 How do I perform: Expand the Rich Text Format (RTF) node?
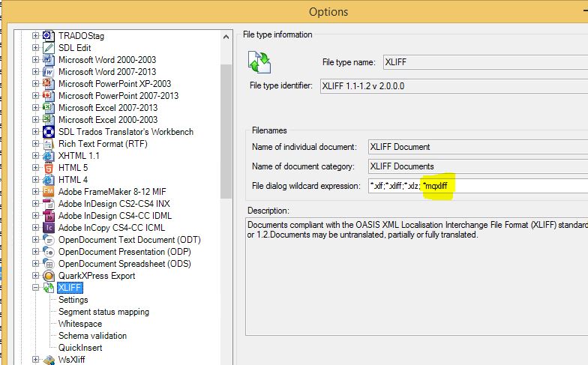pyautogui.click(x=36, y=144)
